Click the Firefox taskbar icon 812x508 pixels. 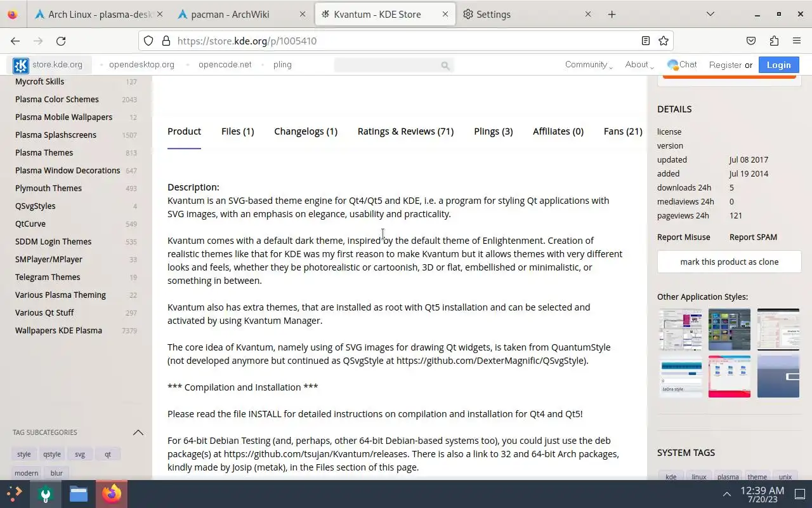112,494
